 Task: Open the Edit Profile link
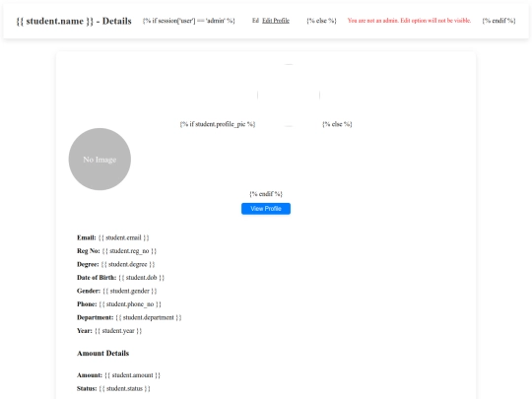pyautogui.click(x=276, y=21)
